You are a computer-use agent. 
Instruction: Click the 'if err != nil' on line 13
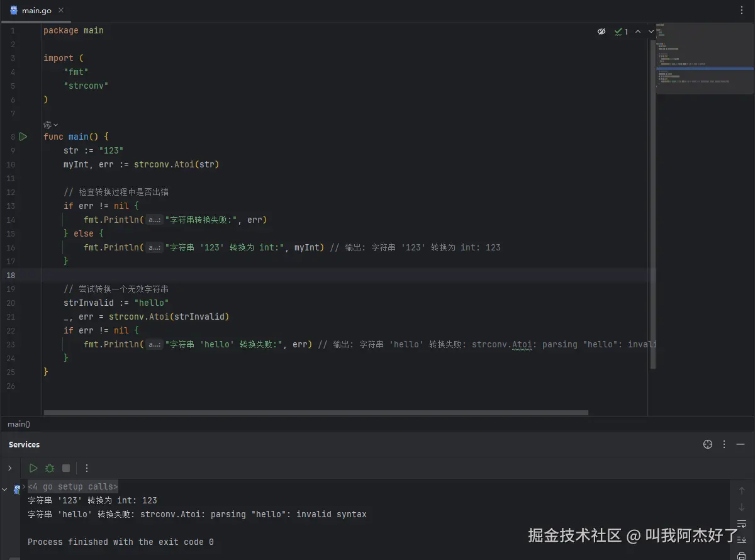(96, 206)
